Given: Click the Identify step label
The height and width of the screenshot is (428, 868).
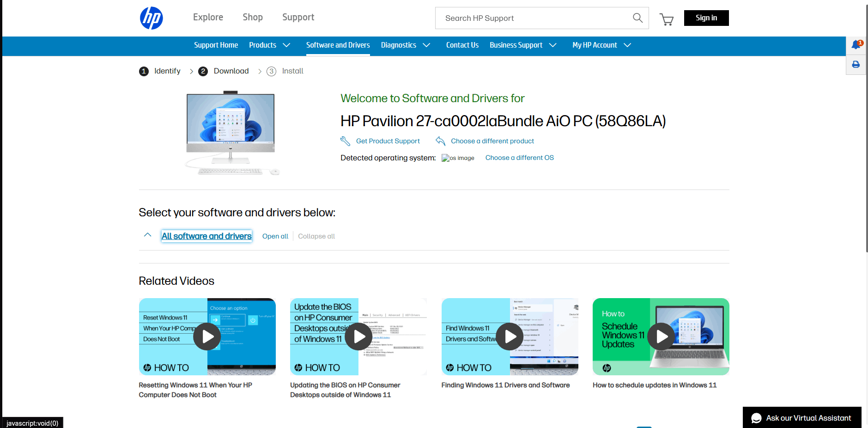Looking at the screenshot, I should point(167,71).
